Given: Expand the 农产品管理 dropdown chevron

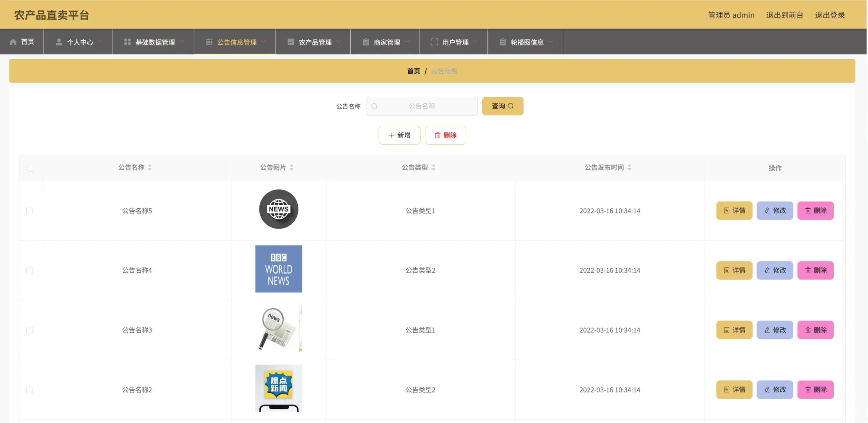Looking at the screenshot, I should point(339,41).
